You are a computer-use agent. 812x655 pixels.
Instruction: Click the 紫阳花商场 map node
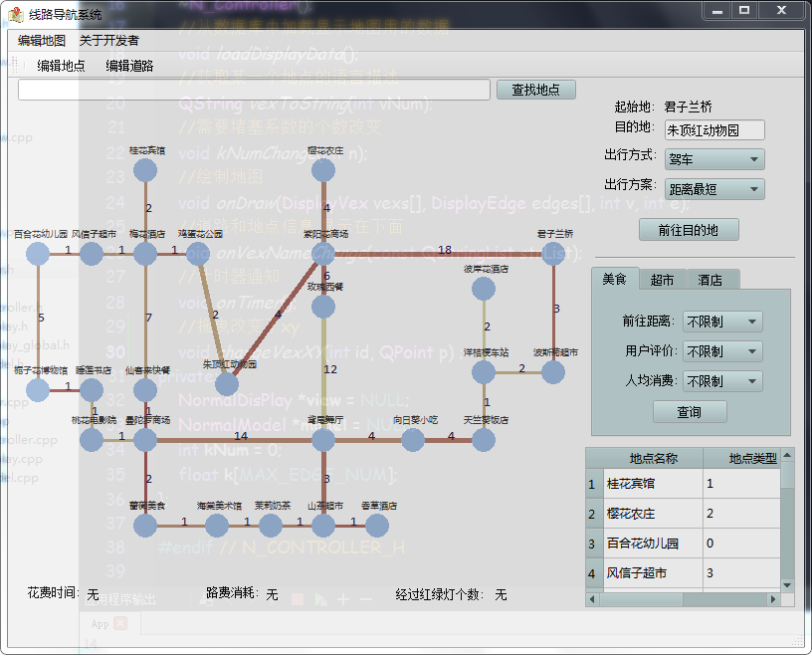point(323,254)
